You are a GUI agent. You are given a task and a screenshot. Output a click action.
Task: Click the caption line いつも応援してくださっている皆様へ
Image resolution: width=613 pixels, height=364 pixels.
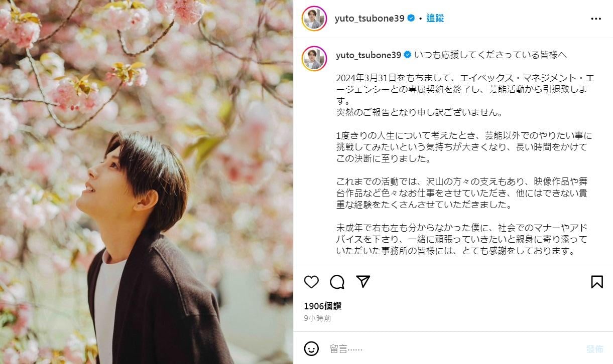491,55
